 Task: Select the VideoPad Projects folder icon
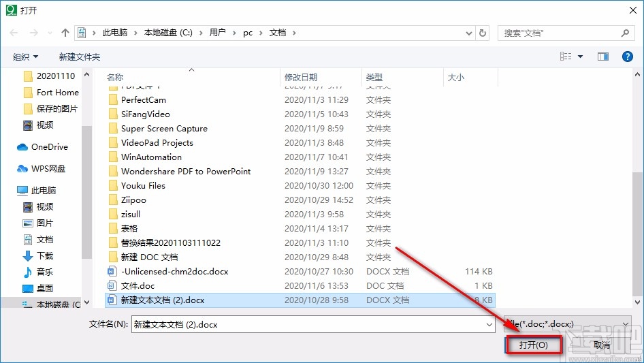pyautogui.click(x=113, y=142)
